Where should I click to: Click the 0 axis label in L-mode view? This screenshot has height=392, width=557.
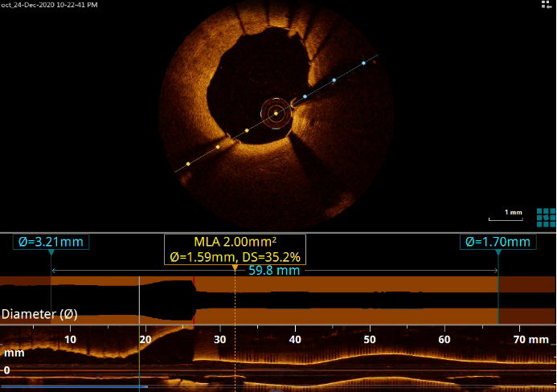tap(6, 370)
